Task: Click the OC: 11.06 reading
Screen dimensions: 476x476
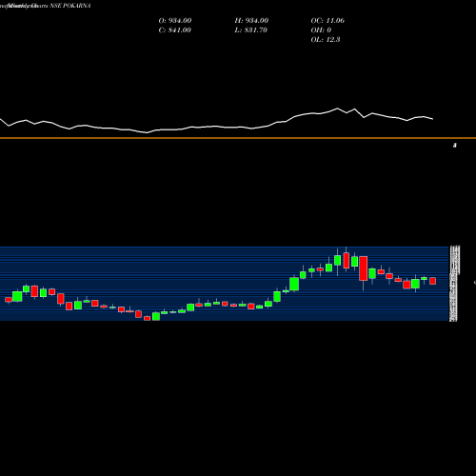Action: [327, 21]
